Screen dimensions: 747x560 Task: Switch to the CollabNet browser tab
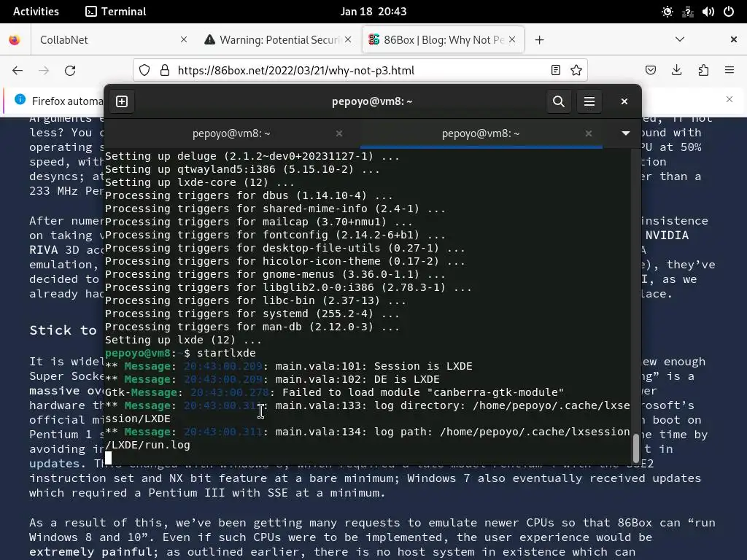(x=113, y=39)
